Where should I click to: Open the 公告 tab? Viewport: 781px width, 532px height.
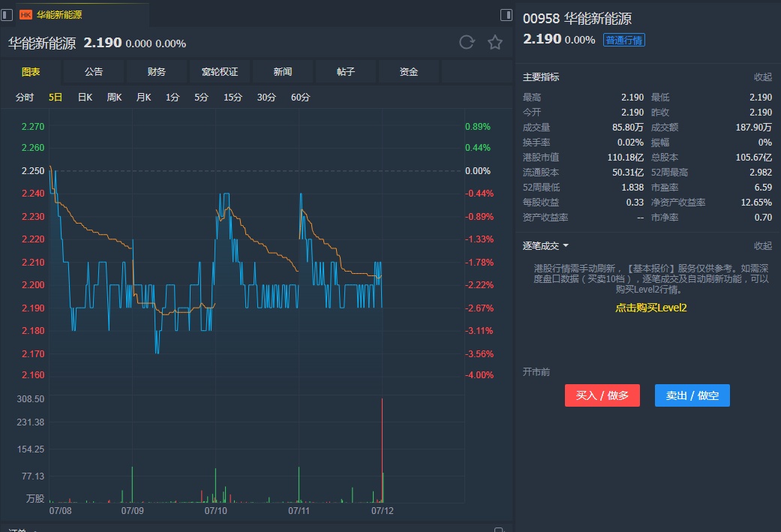[x=94, y=72]
